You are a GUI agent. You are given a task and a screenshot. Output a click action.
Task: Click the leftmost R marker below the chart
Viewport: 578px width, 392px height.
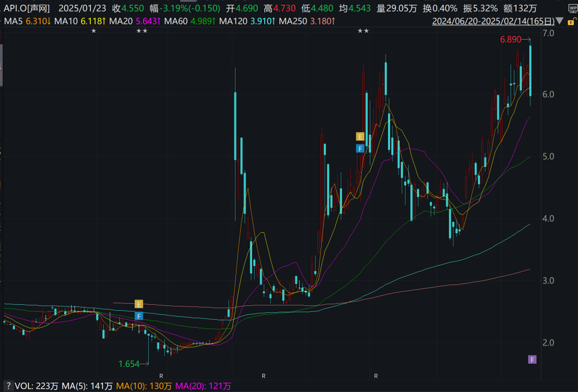coord(161,376)
